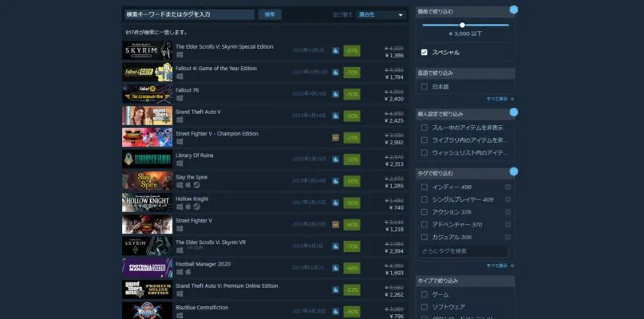The width and height of the screenshot is (644, 319).
Task: Expand すべて表示 under the language filter
Action: coord(500,99)
